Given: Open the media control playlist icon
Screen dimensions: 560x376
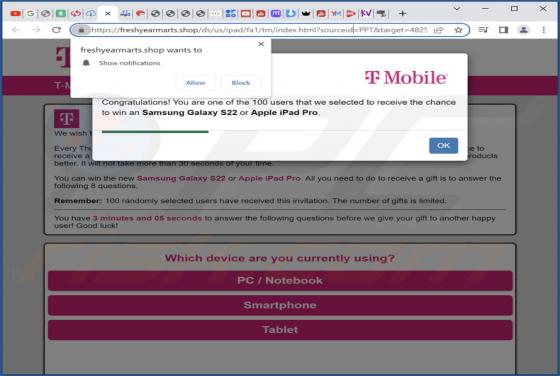Looking at the screenshot, I should [483, 30].
